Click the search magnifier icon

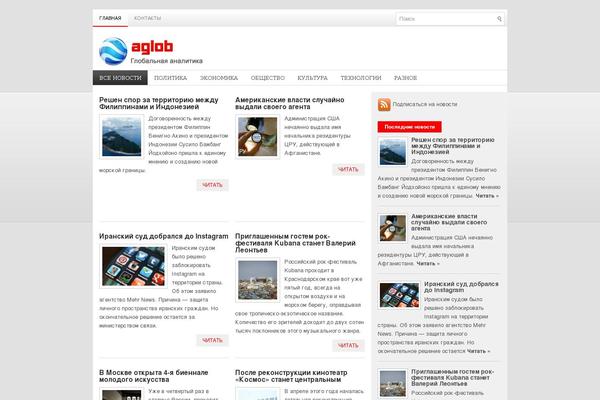tap(499, 18)
